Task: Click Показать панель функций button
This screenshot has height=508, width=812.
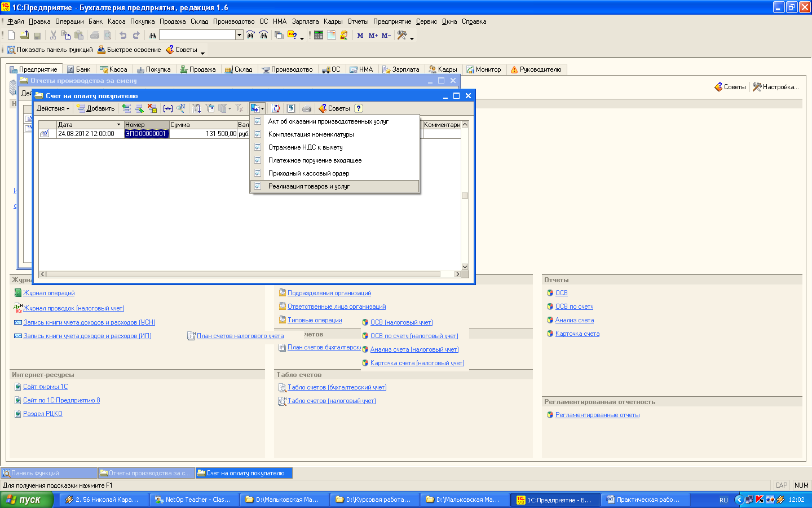Action: coord(50,50)
